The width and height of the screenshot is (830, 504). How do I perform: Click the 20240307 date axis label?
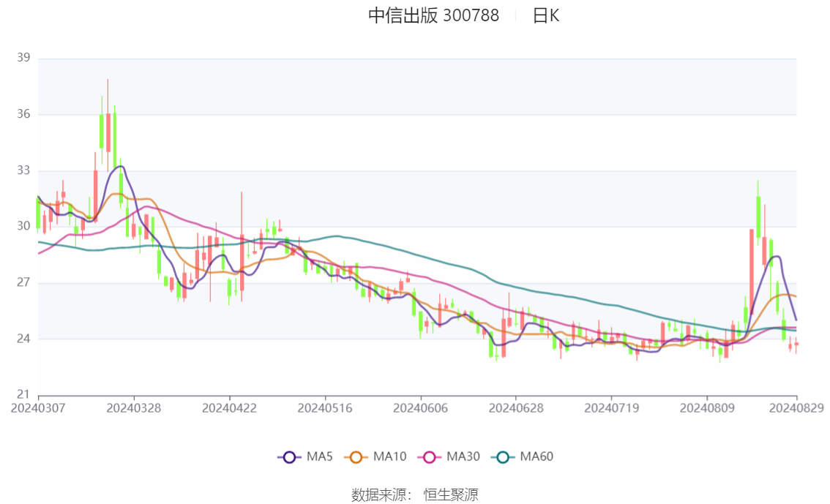38,408
